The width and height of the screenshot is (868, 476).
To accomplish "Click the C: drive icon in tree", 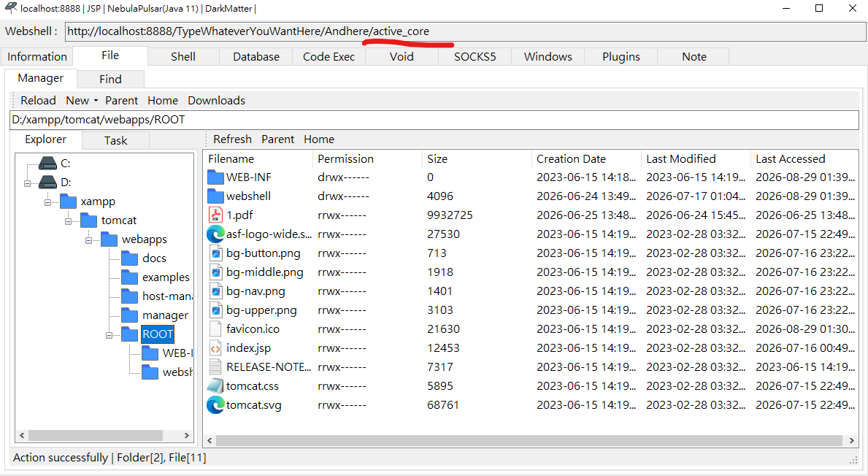I will pos(48,164).
